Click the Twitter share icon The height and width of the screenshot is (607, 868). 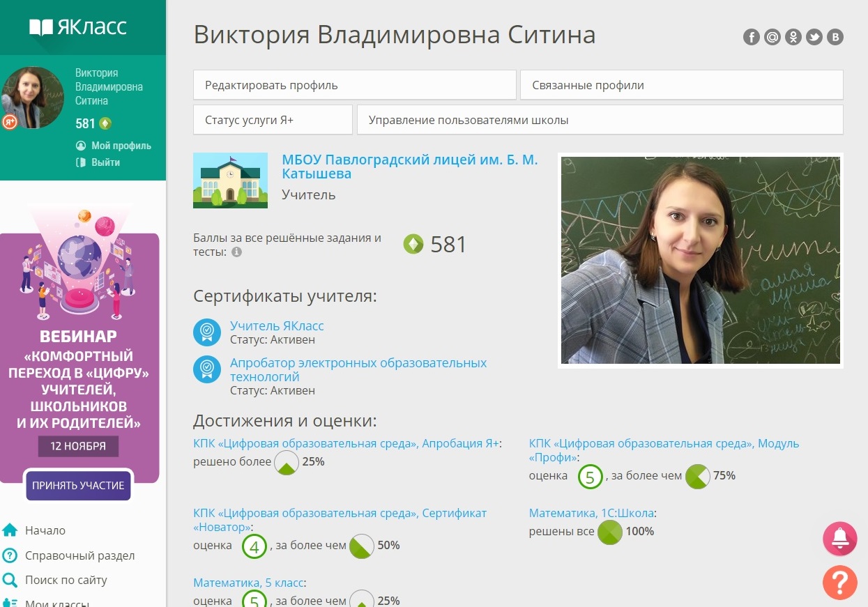coord(814,38)
